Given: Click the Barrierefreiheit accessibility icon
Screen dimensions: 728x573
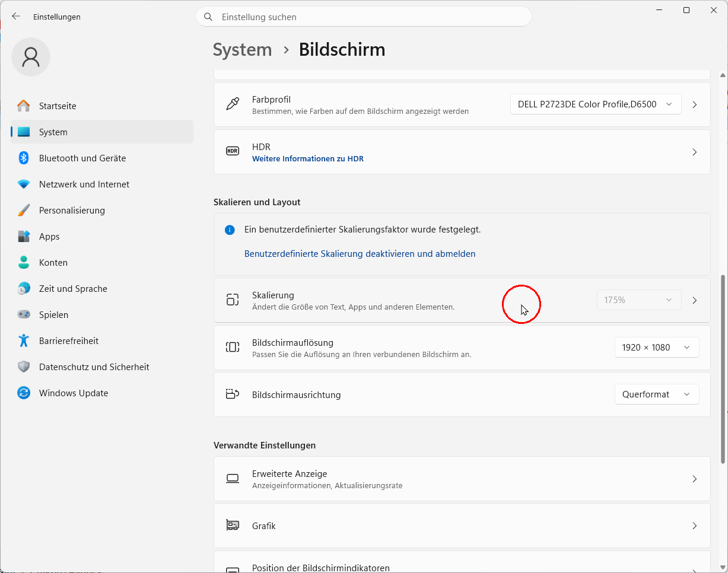Looking at the screenshot, I should click(x=24, y=341).
